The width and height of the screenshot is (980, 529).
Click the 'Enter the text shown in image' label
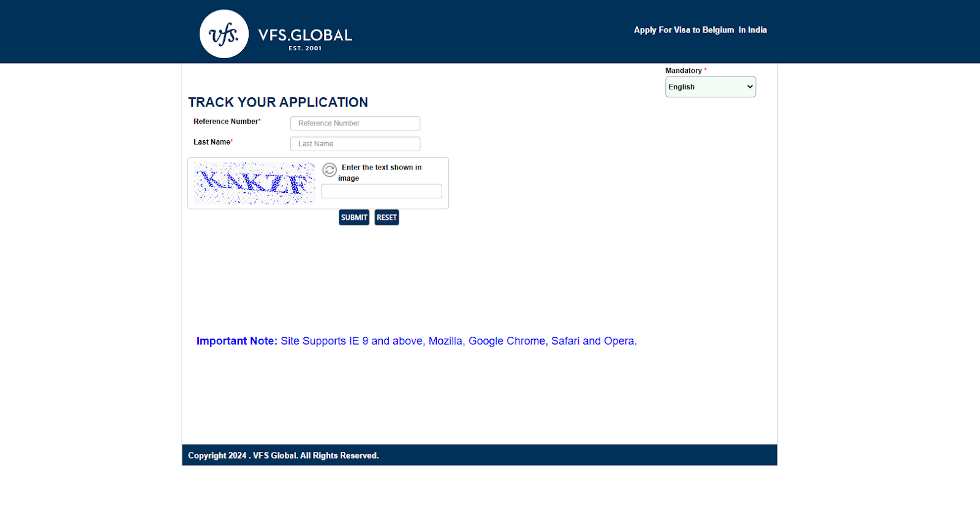click(x=380, y=173)
